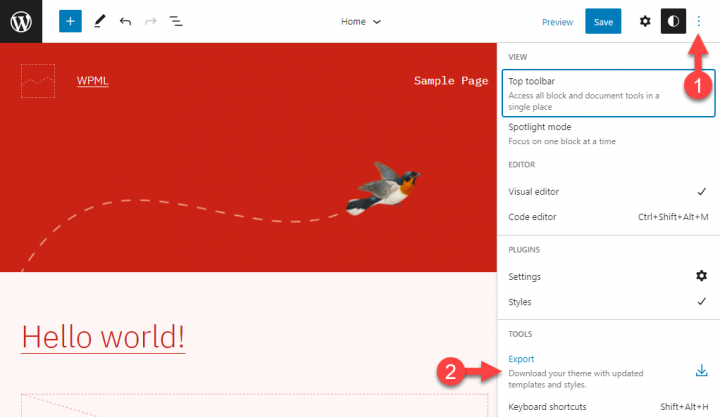Click the WordPress logo icon

(x=21, y=21)
